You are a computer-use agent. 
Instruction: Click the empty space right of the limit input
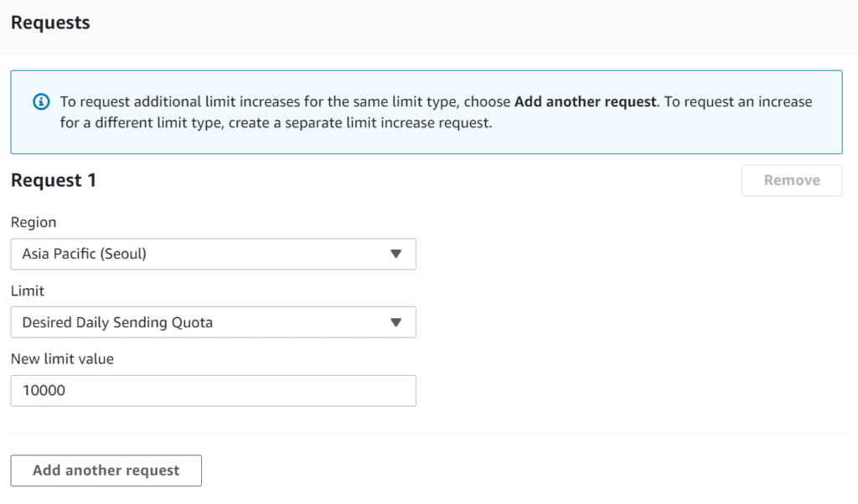[628, 390]
